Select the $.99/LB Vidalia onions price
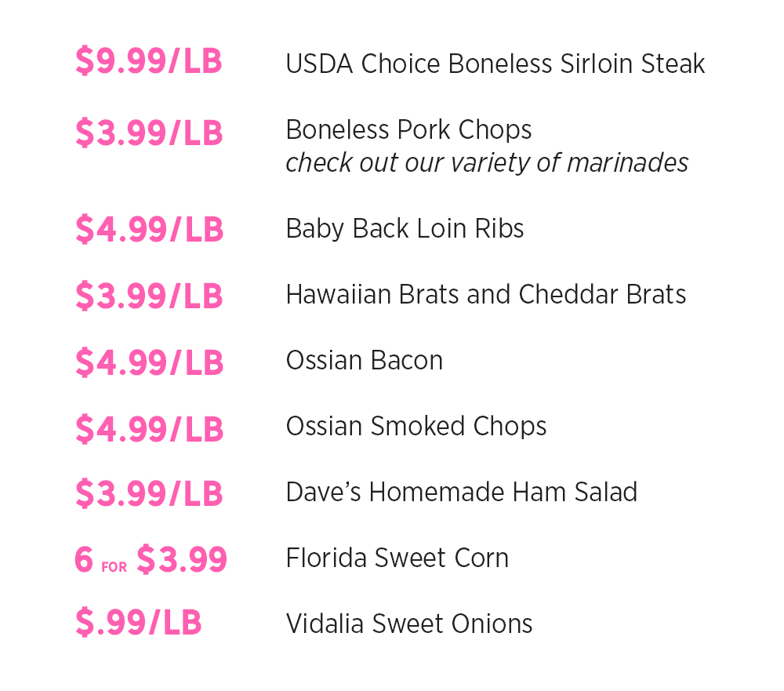Image resolution: width=784 pixels, height=691 pixels. [138, 623]
